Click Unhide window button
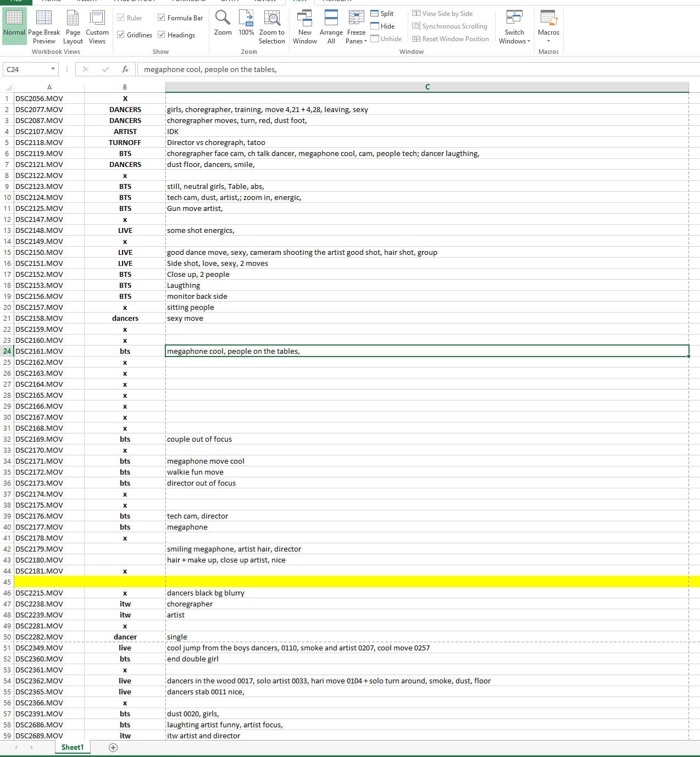The width and height of the screenshot is (700, 757). point(386,39)
